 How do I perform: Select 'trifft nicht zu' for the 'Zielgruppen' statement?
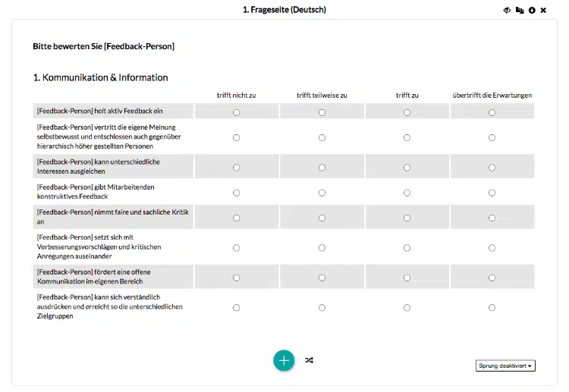[237, 307]
